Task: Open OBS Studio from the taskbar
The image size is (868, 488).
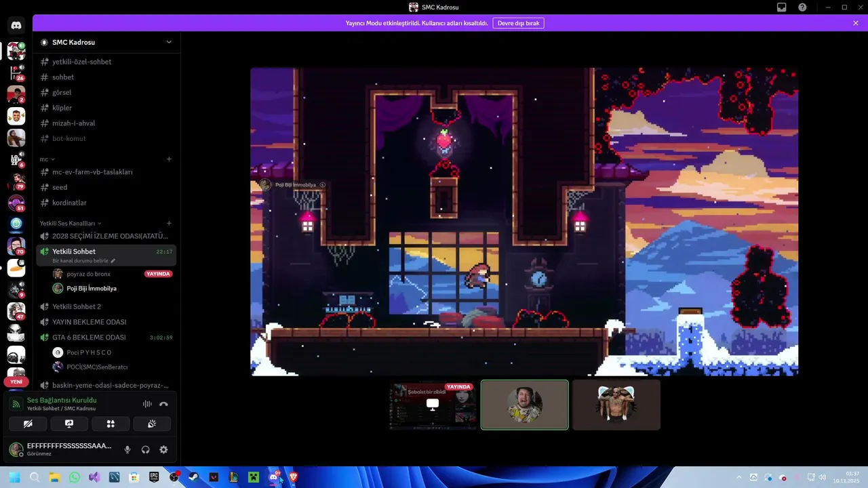Action: [x=174, y=477]
